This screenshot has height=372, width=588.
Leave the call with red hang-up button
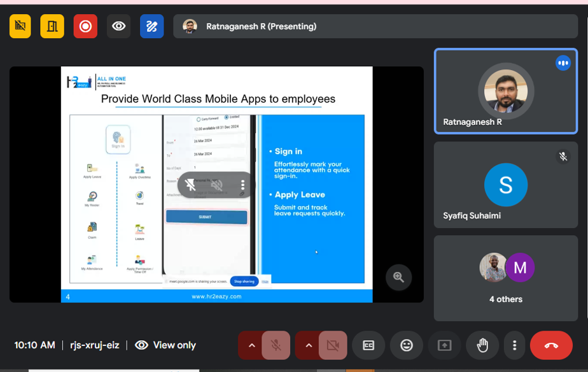click(551, 345)
